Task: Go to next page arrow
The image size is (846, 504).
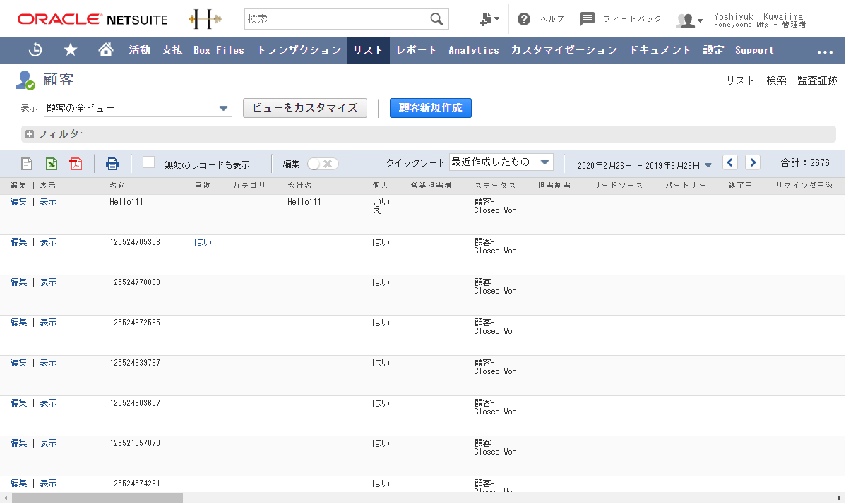Action: (753, 162)
